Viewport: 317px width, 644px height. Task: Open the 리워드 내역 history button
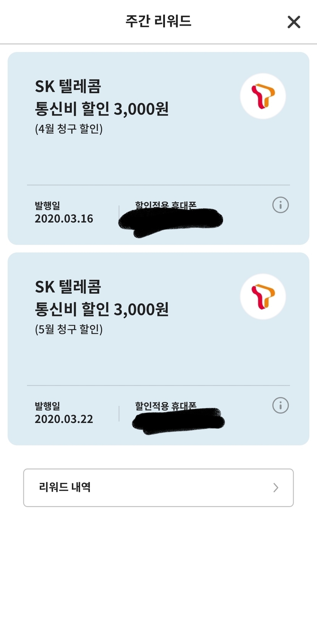click(158, 488)
